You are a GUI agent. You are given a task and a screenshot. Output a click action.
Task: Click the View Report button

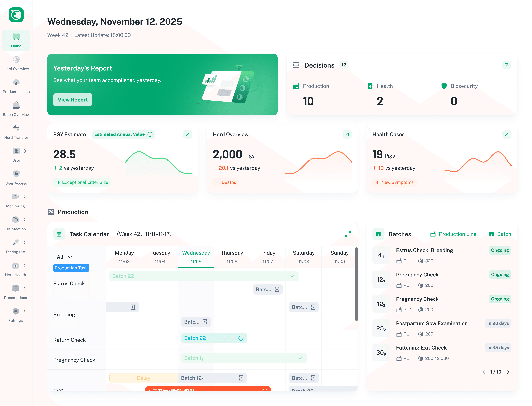73,100
